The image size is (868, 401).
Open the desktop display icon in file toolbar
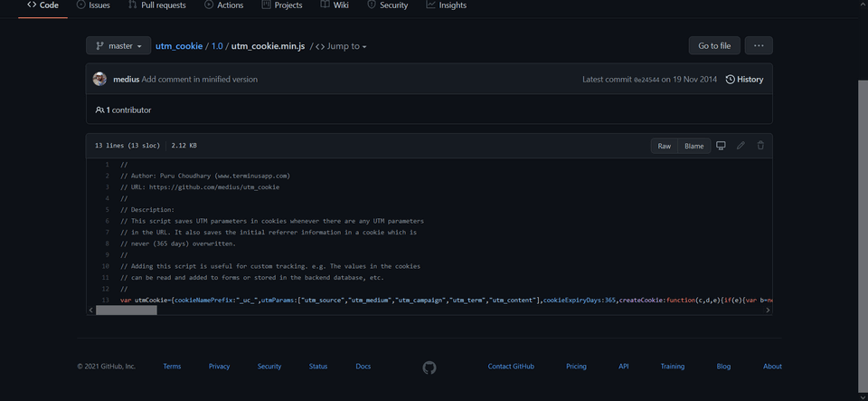click(x=721, y=146)
